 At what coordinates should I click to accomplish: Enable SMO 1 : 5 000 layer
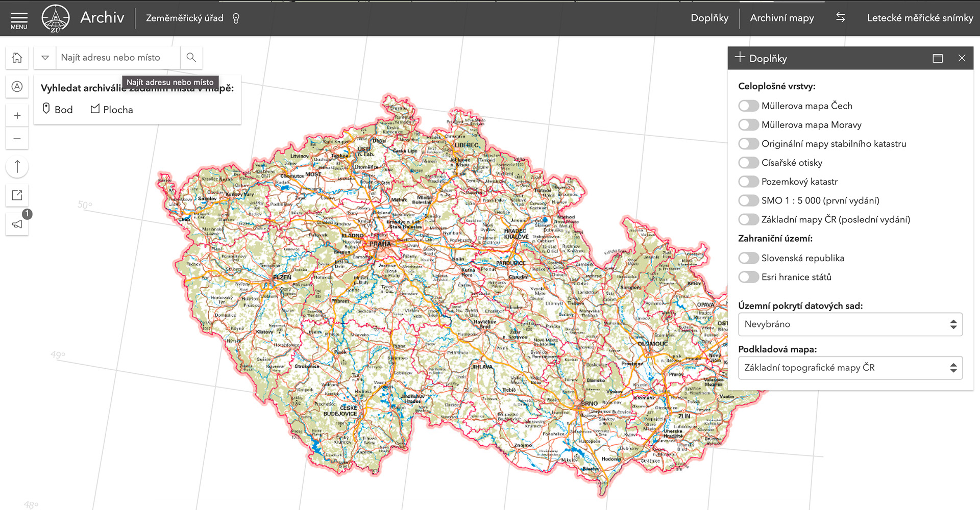coord(748,200)
